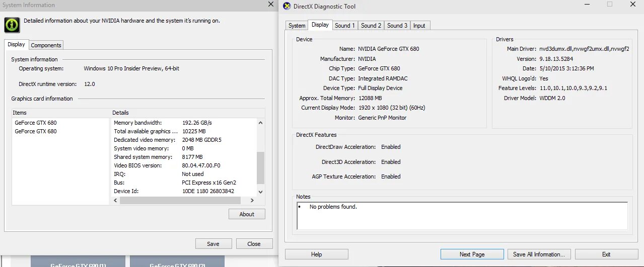Select the Display tab in DirectX tool
The width and height of the screenshot is (644, 267).
point(320,25)
